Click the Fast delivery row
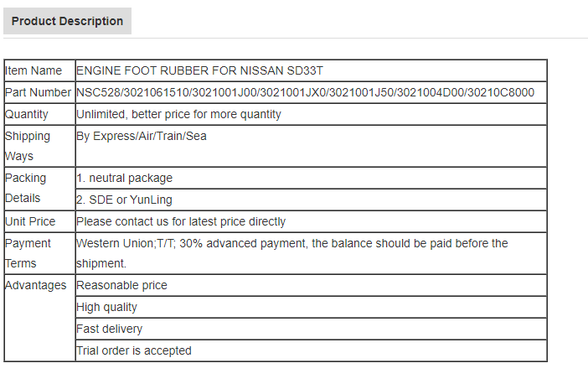588x389 pixels. click(x=312, y=329)
